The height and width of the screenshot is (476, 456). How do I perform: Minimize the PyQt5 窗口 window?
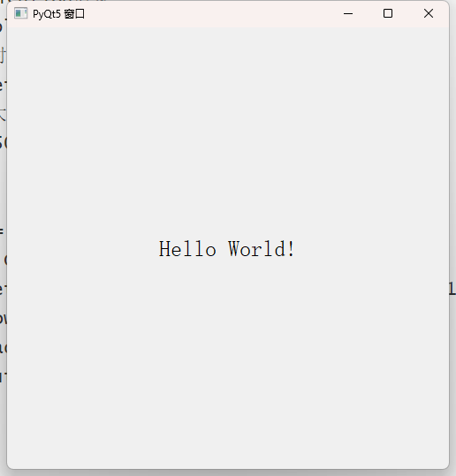[x=348, y=13]
